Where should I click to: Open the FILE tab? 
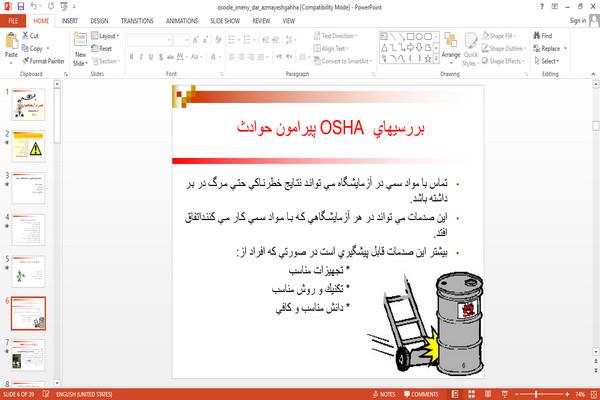click(x=13, y=21)
